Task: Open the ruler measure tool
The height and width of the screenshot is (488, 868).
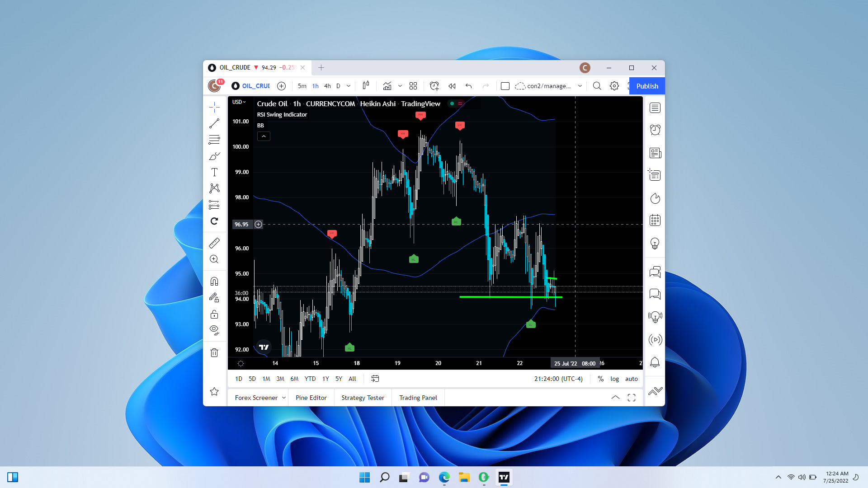Action: pos(214,243)
